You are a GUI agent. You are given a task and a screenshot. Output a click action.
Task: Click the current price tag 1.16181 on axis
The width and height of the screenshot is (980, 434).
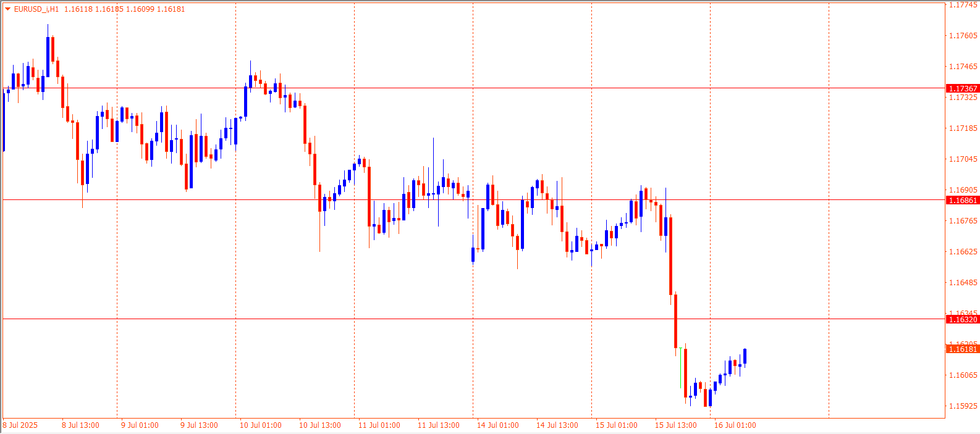pyautogui.click(x=963, y=349)
